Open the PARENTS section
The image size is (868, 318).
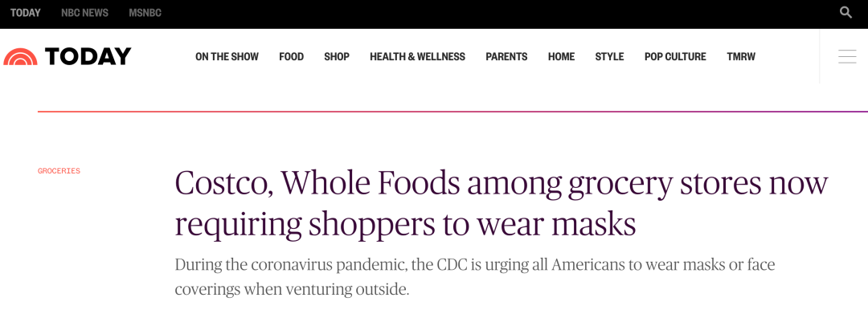(506, 56)
